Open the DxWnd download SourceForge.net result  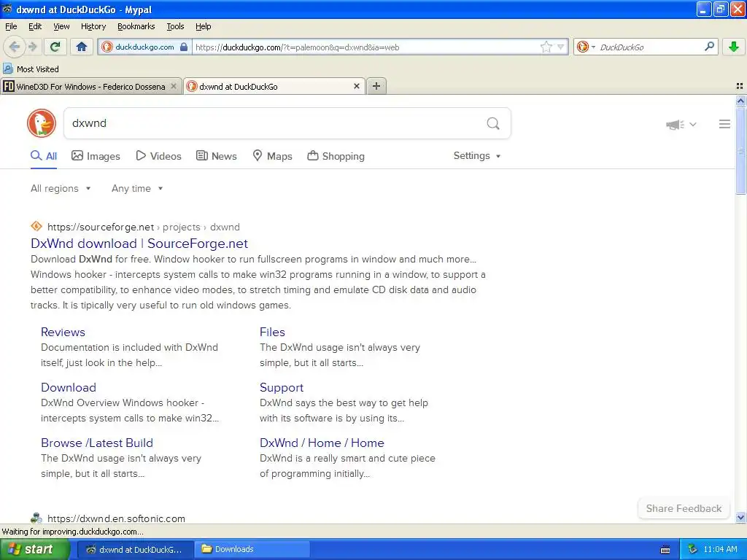tap(139, 244)
